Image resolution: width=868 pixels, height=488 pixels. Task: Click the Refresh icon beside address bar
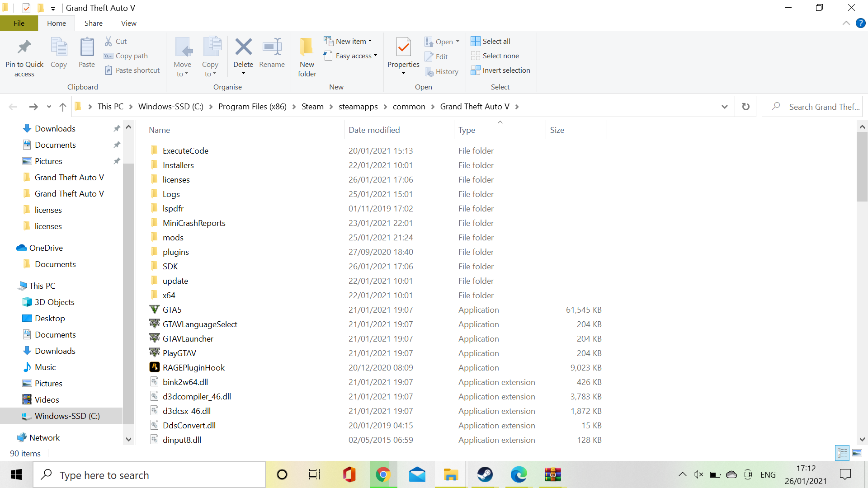tap(745, 107)
